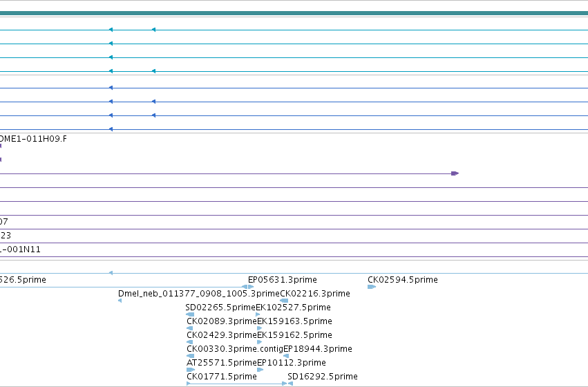Click the thick teal gene bar at top
Image resolution: width=588 pixels, height=387 pixels.
[294, 13]
